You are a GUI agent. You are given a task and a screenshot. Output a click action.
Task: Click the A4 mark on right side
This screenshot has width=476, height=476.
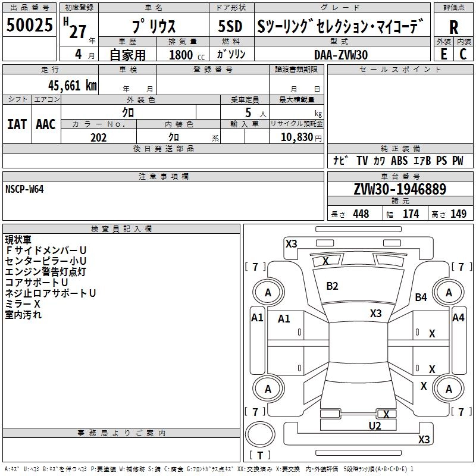click(x=458, y=318)
